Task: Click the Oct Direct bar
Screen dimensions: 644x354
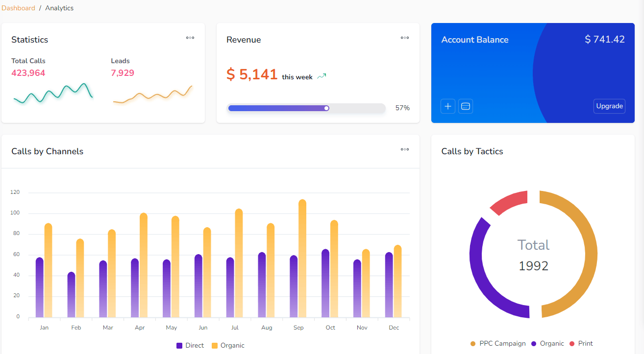Action: pos(325,283)
